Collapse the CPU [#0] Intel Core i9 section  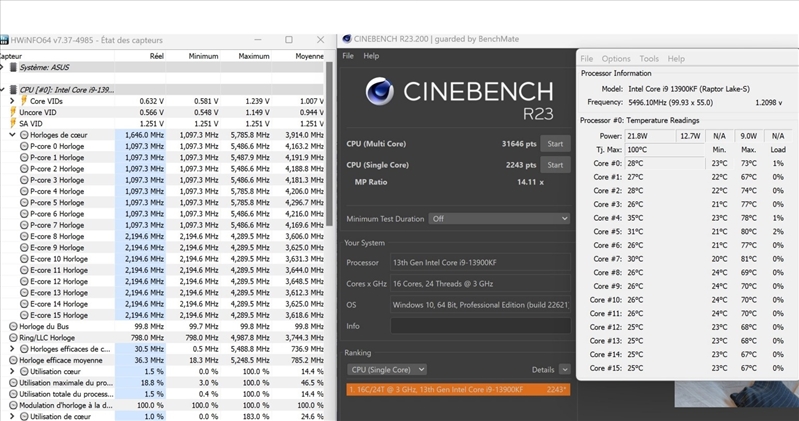click(x=3, y=90)
